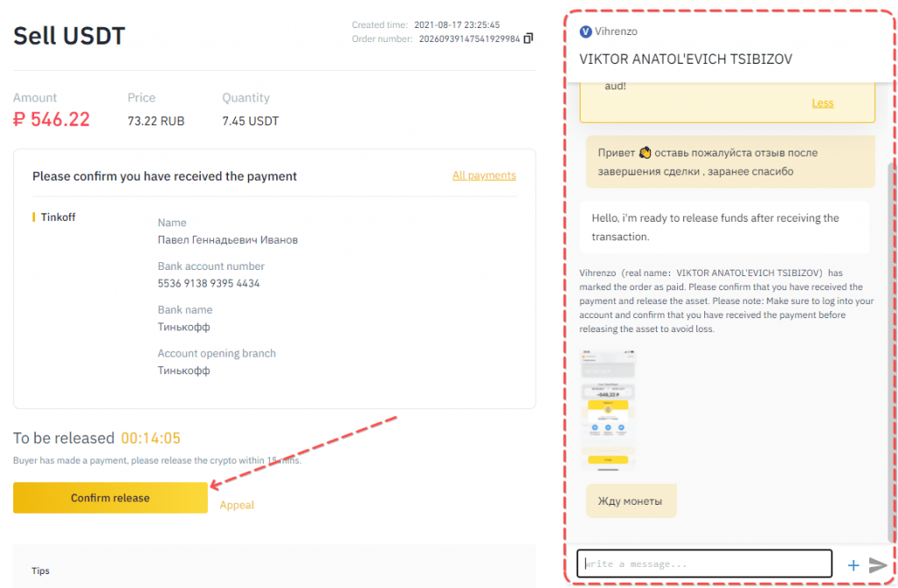Select the Tinkoff payment method label
This screenshot has height=588, width=898.
[58, 217]
